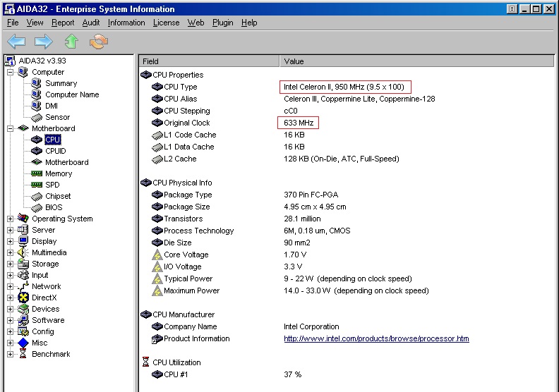This screenshot has width=559, height=392.
Task: Select the CPU #1 utilization row
Action: point(347,374)
